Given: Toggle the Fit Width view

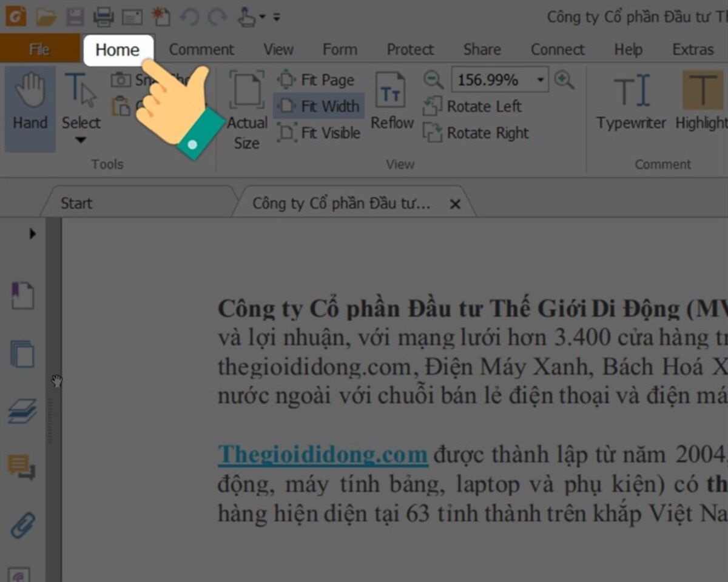Looking at the screenshot, I should tap(318, 106).
